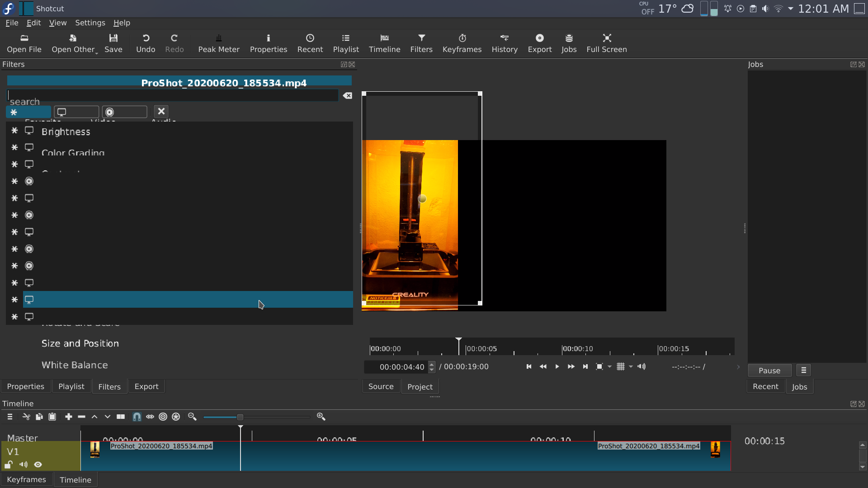Paste the clip on the timeline toolbar
Screen dimensions: 868x488
point(52,417)
